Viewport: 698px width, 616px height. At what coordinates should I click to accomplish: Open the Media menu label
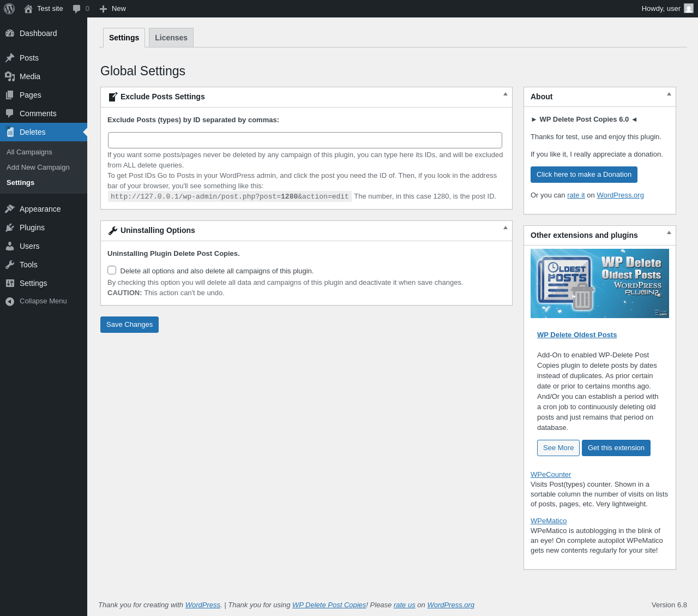(x=30, y=76)
